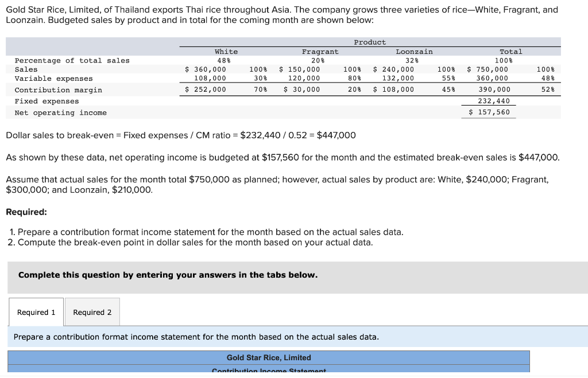Image resolution: width=588 pixels, height=378 pixels.
Task: Click the Loonzain column header
Action: tap(415, 52)
